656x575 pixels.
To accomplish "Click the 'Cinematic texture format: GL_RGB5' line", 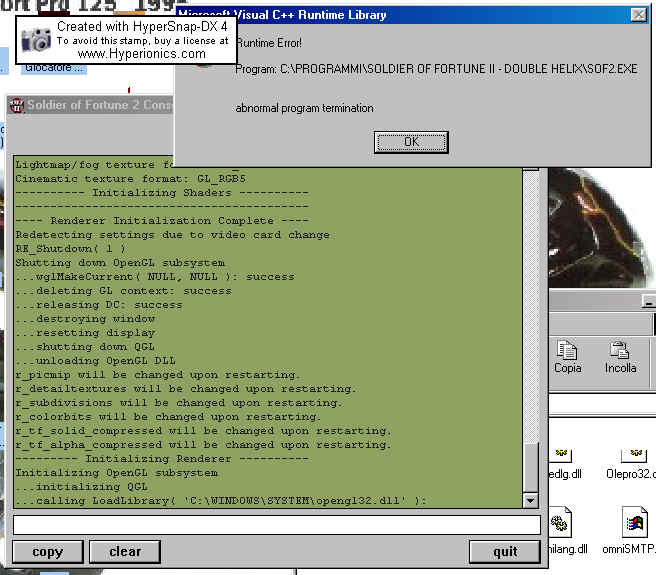I will point(131,179).
